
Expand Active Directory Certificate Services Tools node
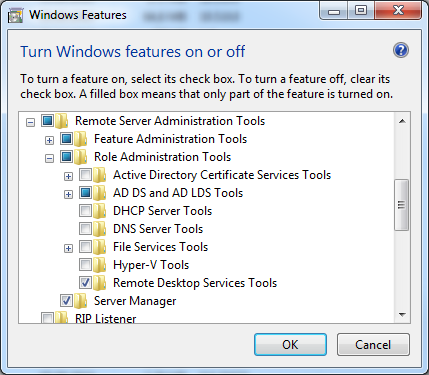(x=68, y=176)
